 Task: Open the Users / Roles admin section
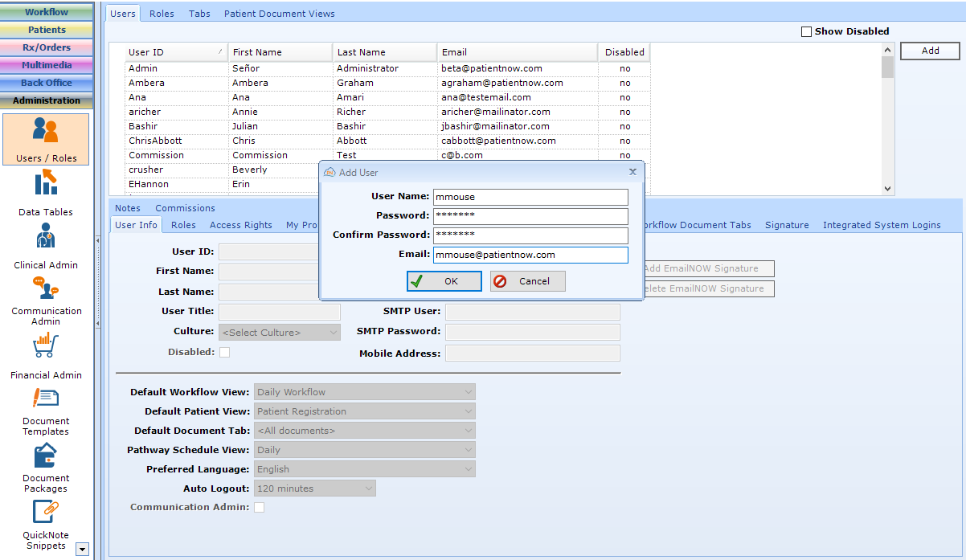[46, 138]
